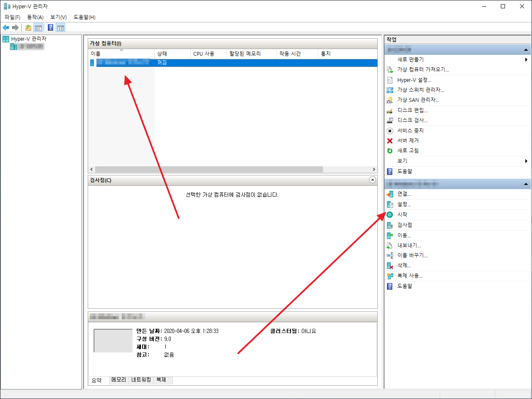Click left arrow of VM list scrollbar
The image size is (532, 399).
tap(92, 170)
